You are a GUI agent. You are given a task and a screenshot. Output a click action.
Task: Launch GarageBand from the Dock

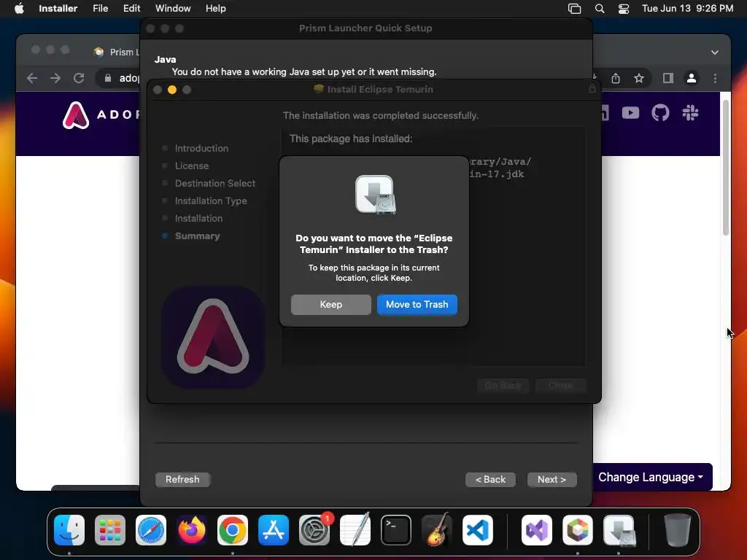437,530
